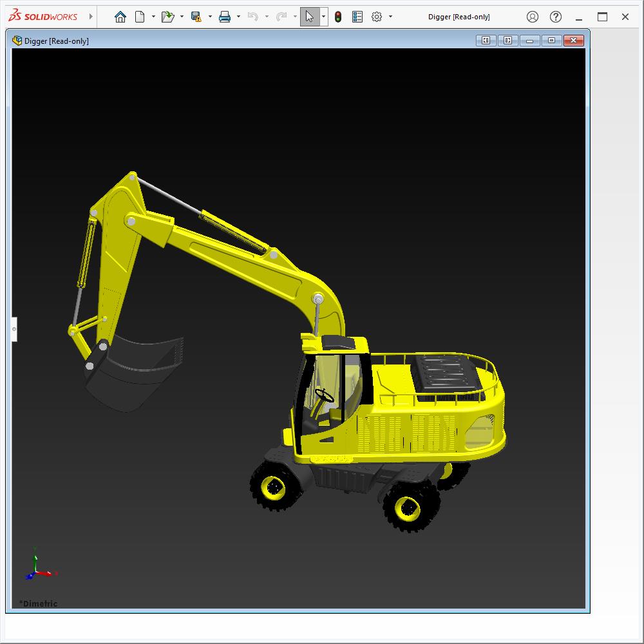The image size is (644, 644).
Task: Click the SolidWorks logo
Action: pyautogui.click(x=43, y=17)
